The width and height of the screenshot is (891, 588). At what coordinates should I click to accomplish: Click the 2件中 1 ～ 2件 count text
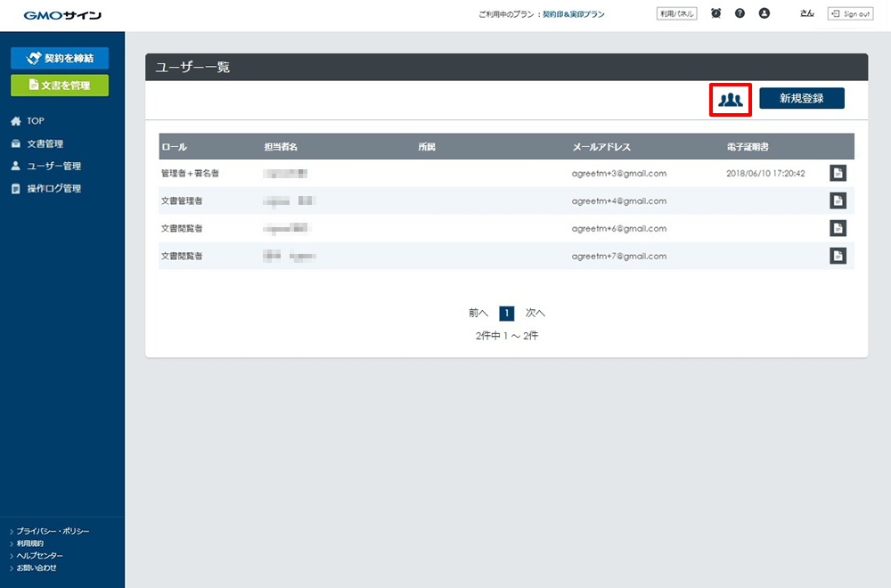click(507, 336)
